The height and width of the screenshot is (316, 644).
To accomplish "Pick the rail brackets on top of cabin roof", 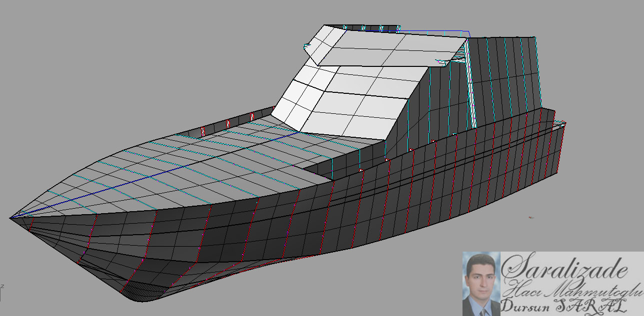I will coord(372,28).
